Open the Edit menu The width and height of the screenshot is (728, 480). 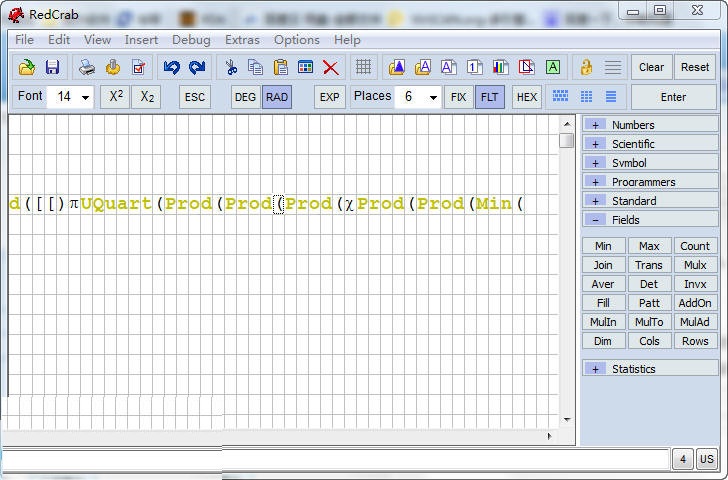[59, 40]
